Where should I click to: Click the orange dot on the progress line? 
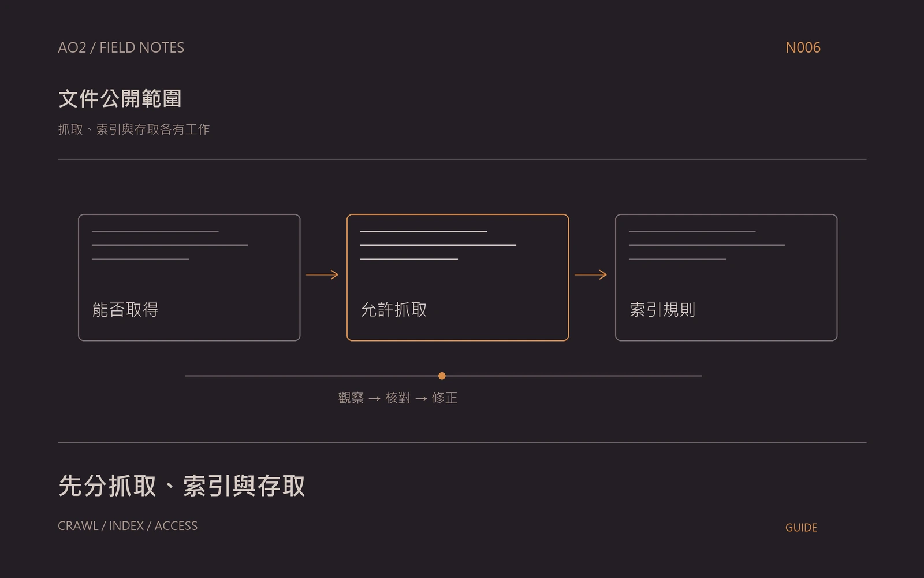[x=442, y=376]
